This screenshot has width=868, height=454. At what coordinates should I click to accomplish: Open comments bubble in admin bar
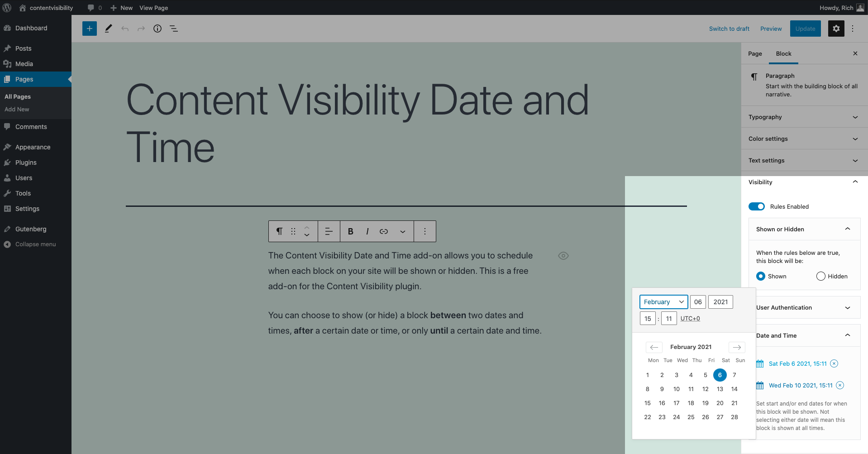coord(95,8)
